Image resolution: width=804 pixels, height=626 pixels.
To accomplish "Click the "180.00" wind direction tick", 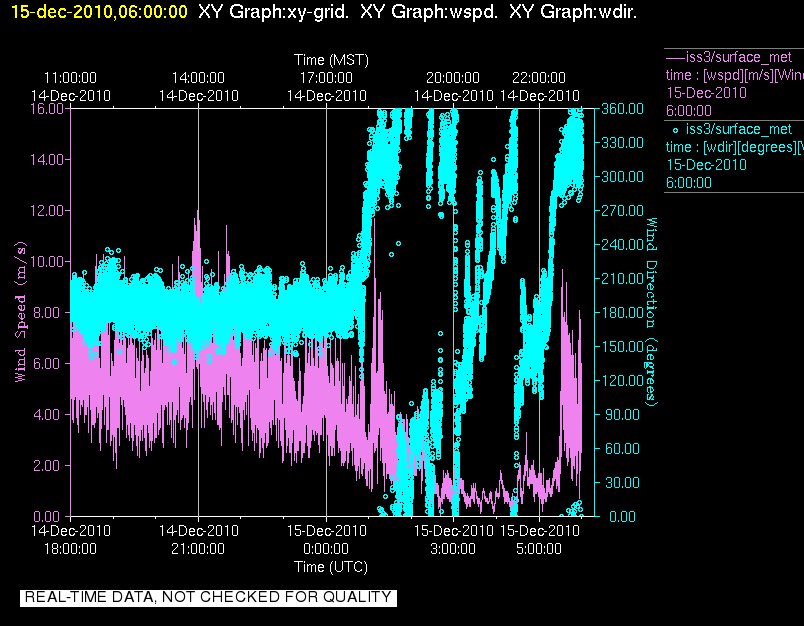I will [622, 312].
